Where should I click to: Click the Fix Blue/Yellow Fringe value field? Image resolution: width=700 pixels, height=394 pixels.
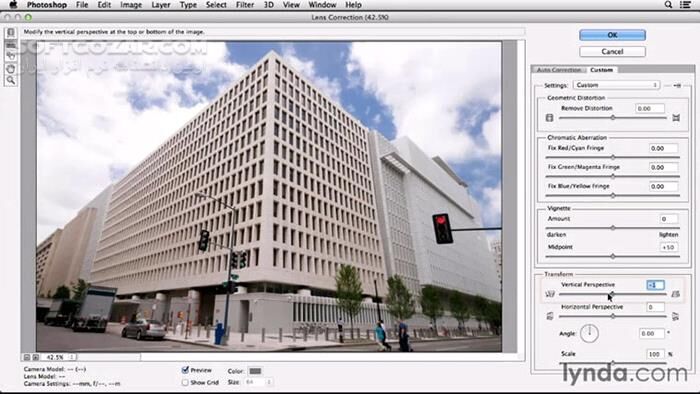click(663, 187)
